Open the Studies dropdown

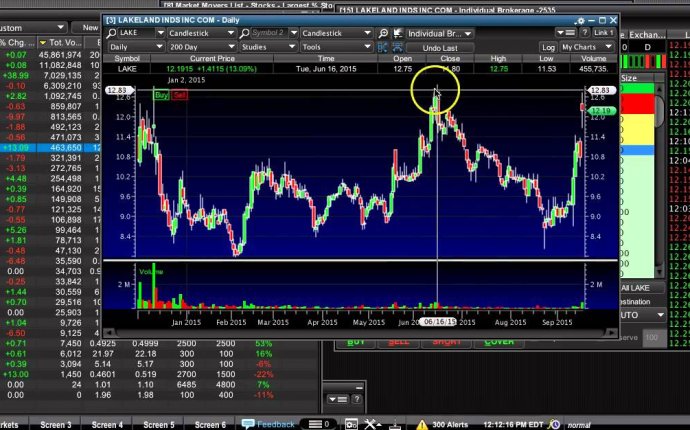click(x=268, y=47)
